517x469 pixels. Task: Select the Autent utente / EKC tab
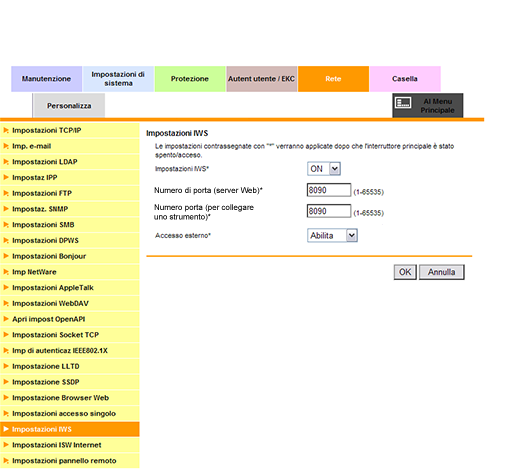(x=261, y=79)
